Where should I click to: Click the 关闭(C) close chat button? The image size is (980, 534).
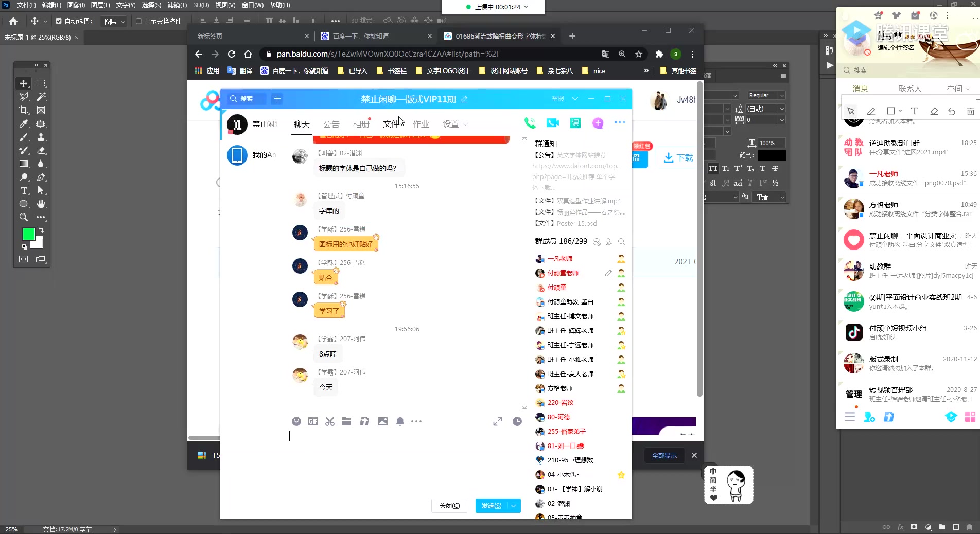tap(449, 506)
